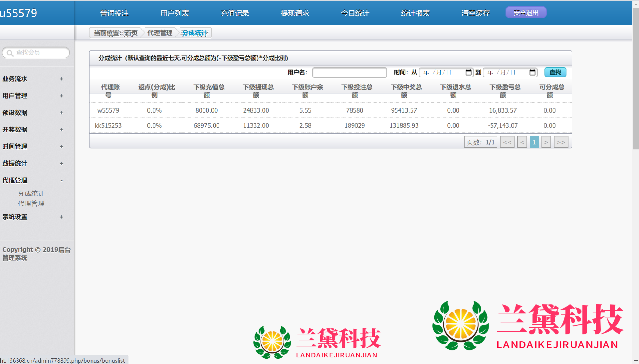The height and width of the screenshot is (364, 639).
Task: Go to previous page with < button
Action: coord(522,142)
